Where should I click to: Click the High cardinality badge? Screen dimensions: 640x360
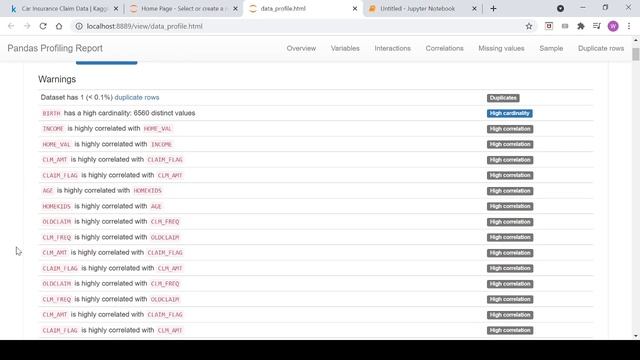[509, 113]
